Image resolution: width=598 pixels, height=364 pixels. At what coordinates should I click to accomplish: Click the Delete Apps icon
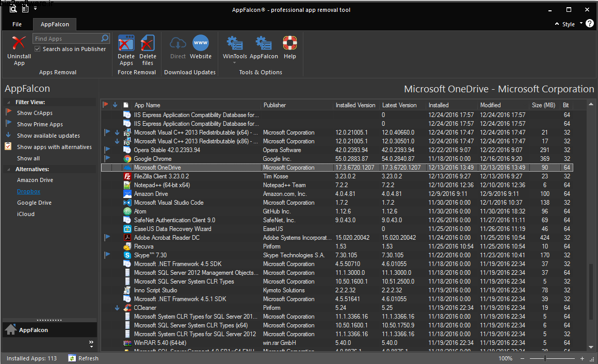[x=126, y=43]
